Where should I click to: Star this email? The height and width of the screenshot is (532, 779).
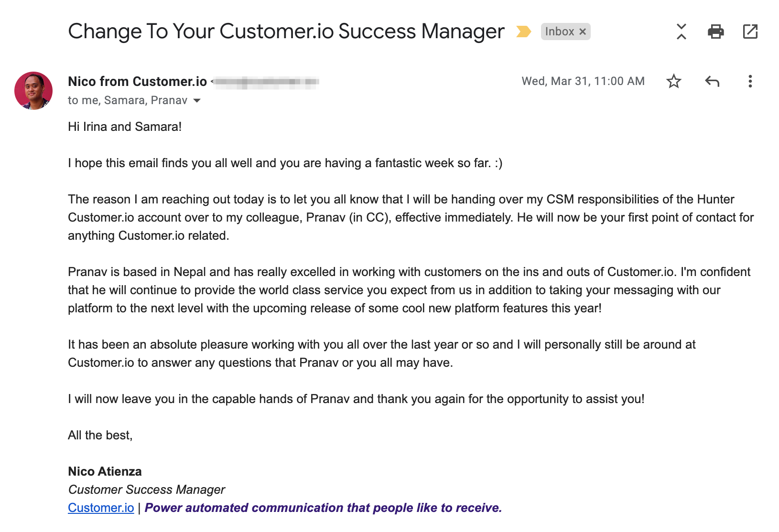(x=674, y=81)
